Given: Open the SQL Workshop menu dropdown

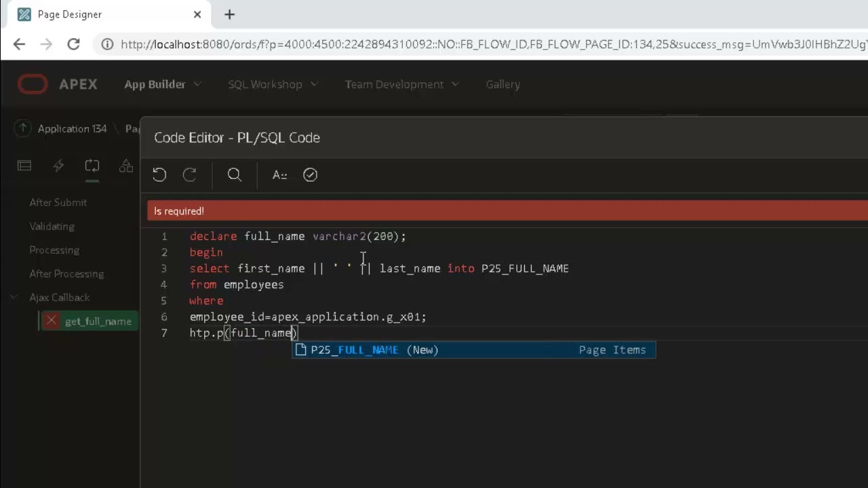Looking at the screenshot, I should (273, 84).
